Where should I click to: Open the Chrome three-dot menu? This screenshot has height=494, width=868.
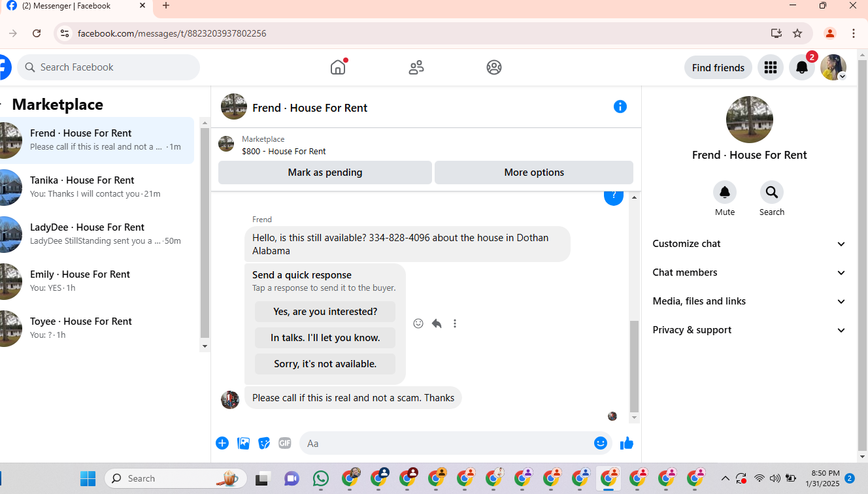click(854, 33)
